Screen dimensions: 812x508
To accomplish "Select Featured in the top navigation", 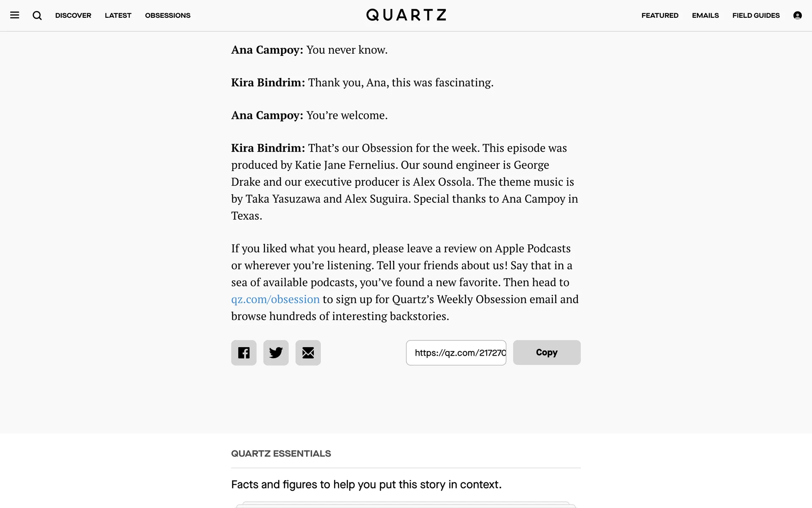I will click(660, 16).
